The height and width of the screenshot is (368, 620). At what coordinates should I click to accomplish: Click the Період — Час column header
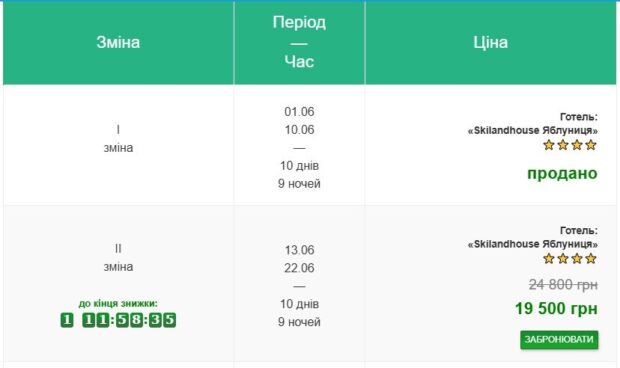point(299,42)
